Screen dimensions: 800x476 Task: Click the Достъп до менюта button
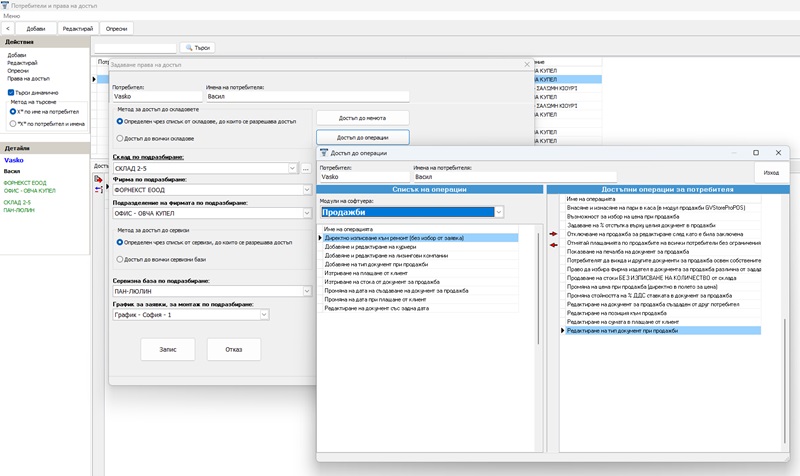pos(362,118)
